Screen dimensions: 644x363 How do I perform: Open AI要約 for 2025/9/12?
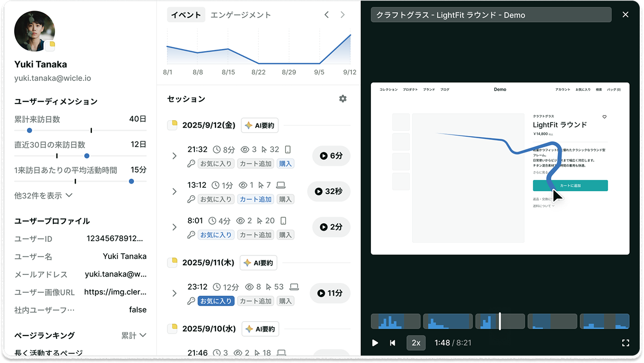260,125
